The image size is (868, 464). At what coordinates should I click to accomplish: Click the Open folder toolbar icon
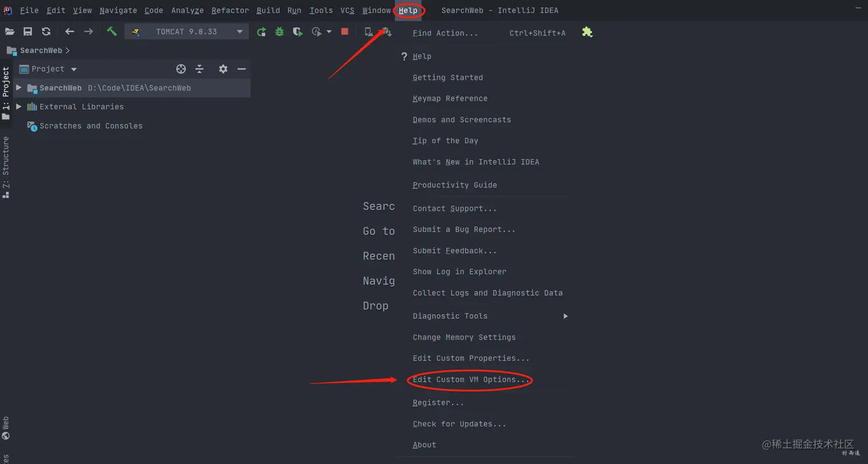pyautogui.click(x=10, y=32)
